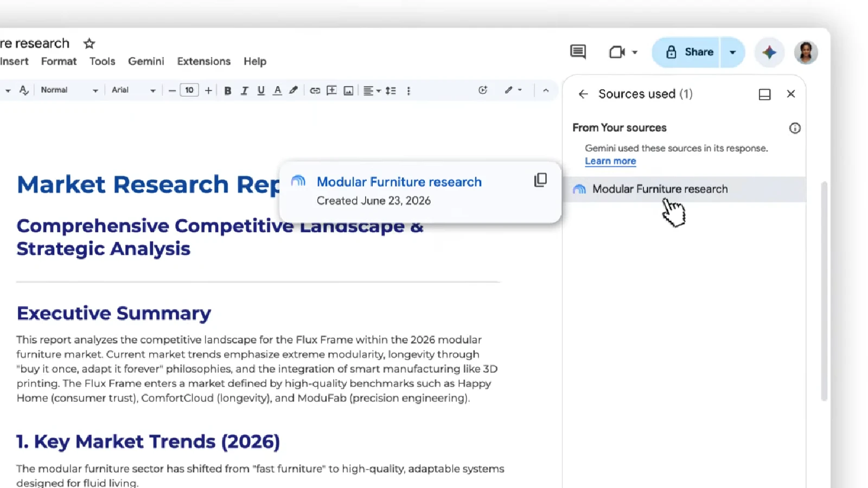Expand the Share options arrow
This screenshot has height=488, width=868.
tap(732, 53)
